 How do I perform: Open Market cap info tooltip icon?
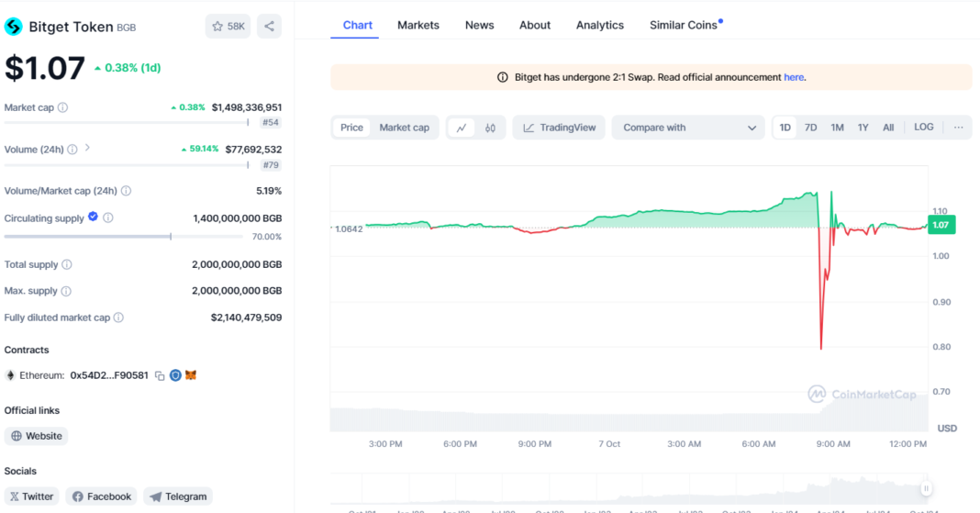click(62, 107)
